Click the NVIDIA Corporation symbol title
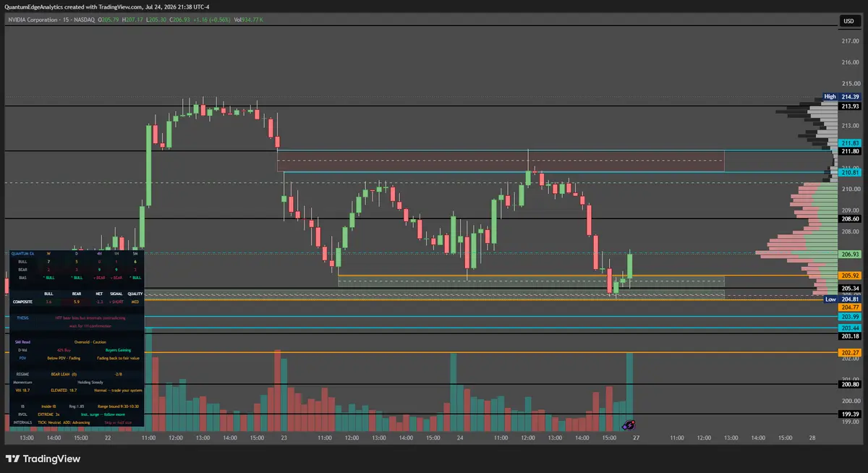868x473 pixels. [x=33, y=20]
